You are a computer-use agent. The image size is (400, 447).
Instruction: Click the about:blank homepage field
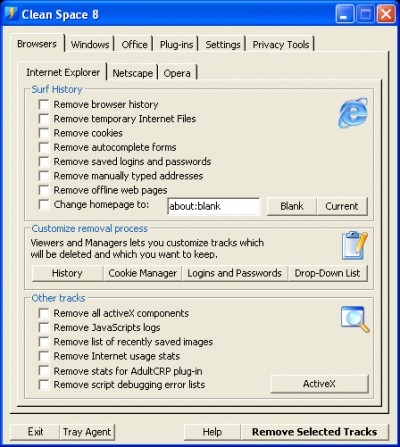(x=213, y=206)
